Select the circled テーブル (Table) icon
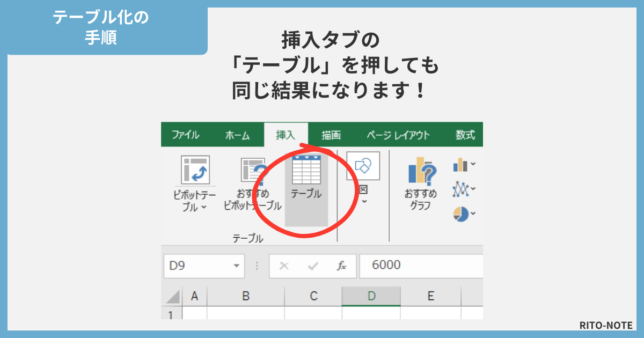This screenshot has height=338, width=644. pyautogui.click(x=306, y=169)
